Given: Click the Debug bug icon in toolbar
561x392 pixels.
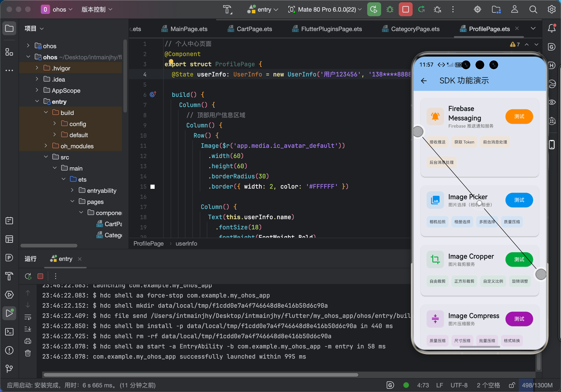Looking at the screenshot, I should tap(390, 9).
